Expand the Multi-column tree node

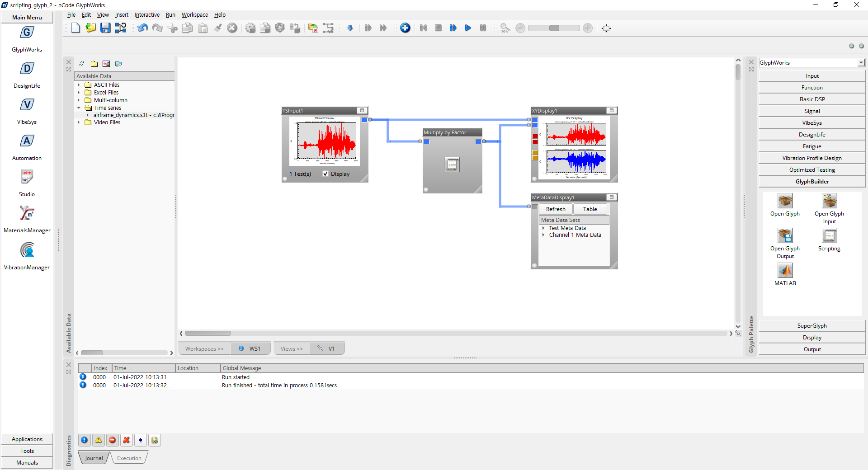coord(79,100)
